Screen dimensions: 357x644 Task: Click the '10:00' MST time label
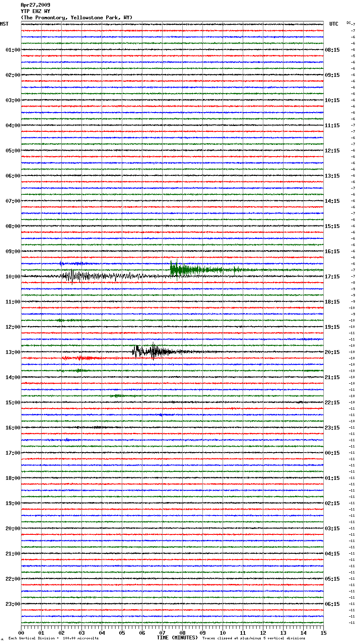(13, 277)
